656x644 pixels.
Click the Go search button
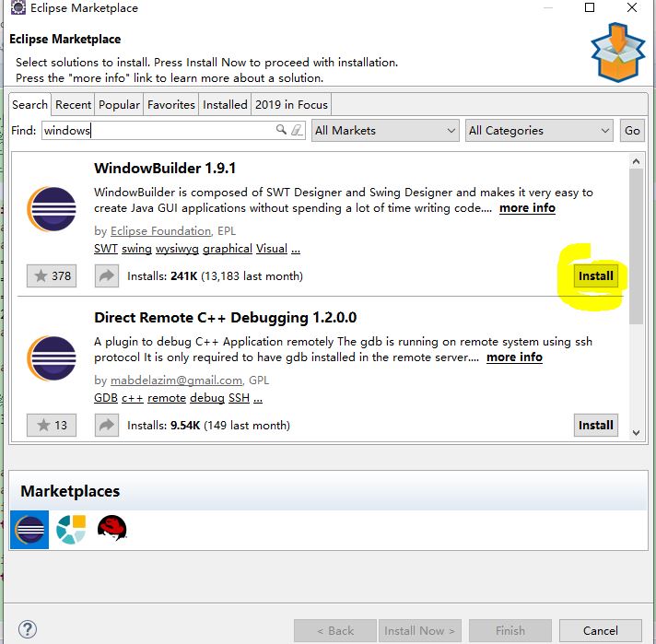point(632,131)
